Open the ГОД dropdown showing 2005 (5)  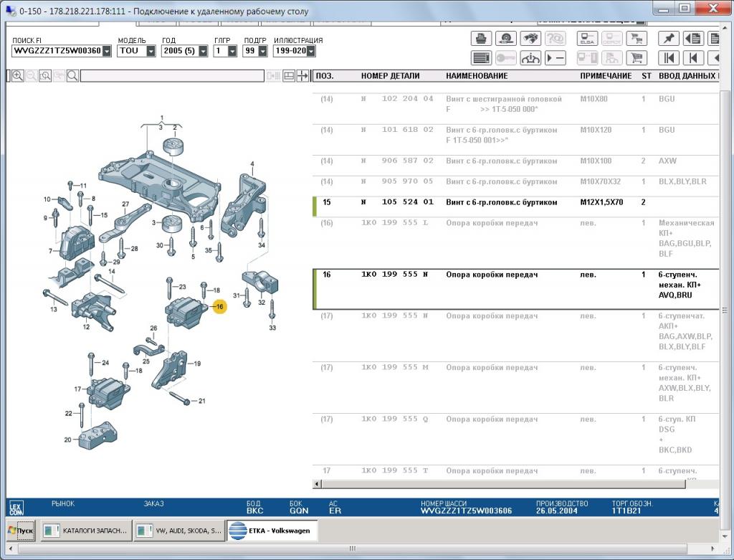(x=203, y=51)
